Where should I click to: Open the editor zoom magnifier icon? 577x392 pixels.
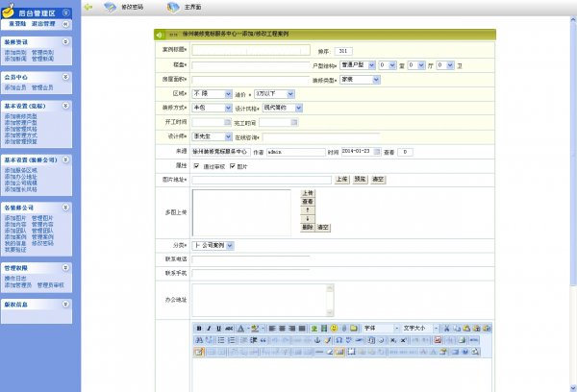point(475,352)
